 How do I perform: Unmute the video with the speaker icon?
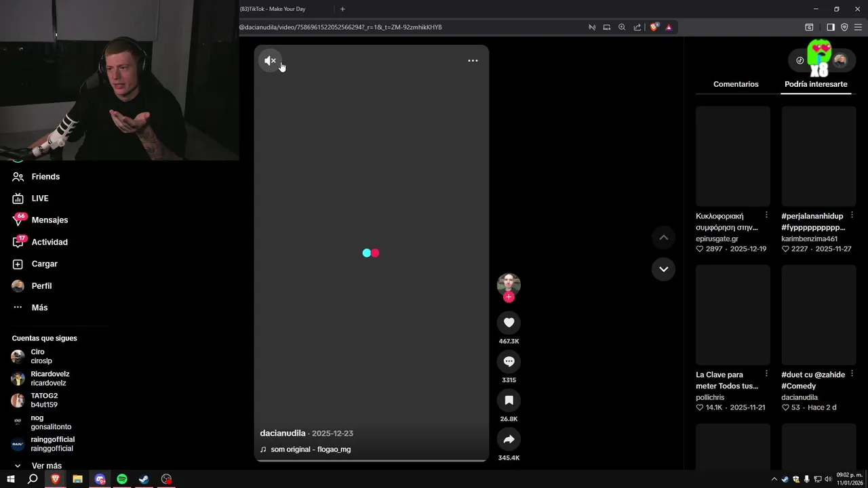tap(270, 61)
